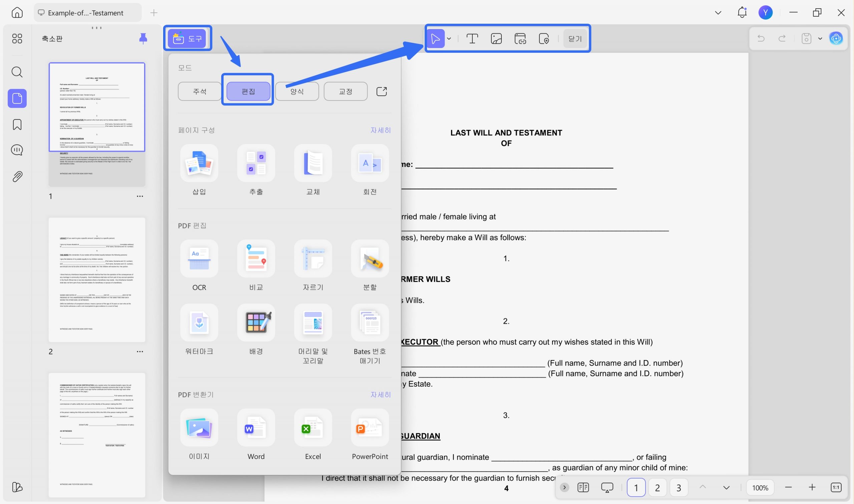Choose the 삽입 page tool
This screenshot has width=854, height=504.
[199, 170]
